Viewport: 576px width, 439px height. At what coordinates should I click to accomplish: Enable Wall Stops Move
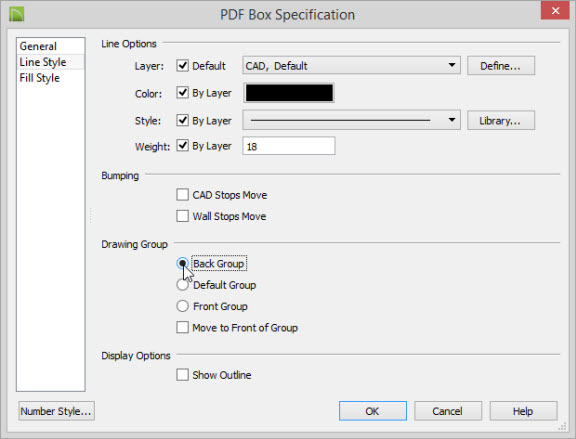(x=183, y=216)
